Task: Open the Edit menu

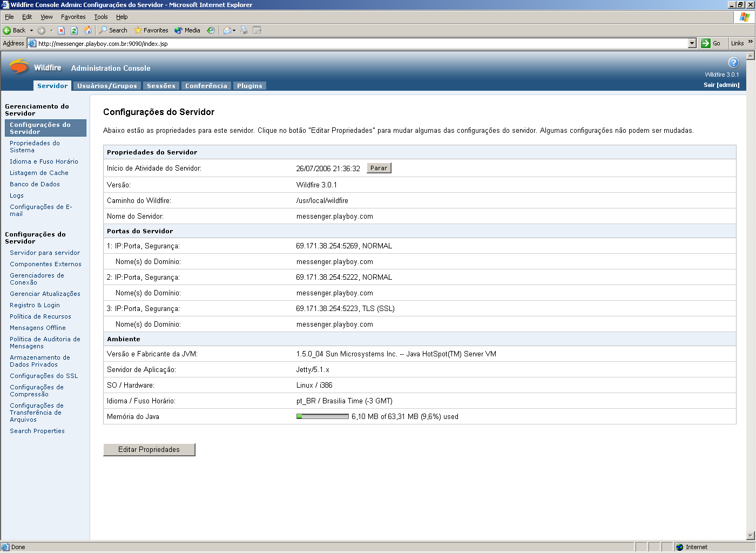Action: click(x=27, y=17)
